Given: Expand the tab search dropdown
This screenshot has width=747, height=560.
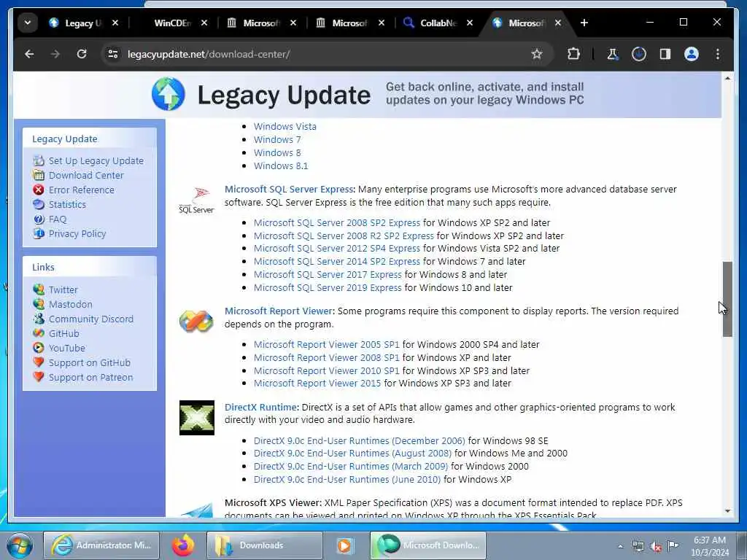Looking at the screenshot, I should pyautogui.click(x=28, y=23).
